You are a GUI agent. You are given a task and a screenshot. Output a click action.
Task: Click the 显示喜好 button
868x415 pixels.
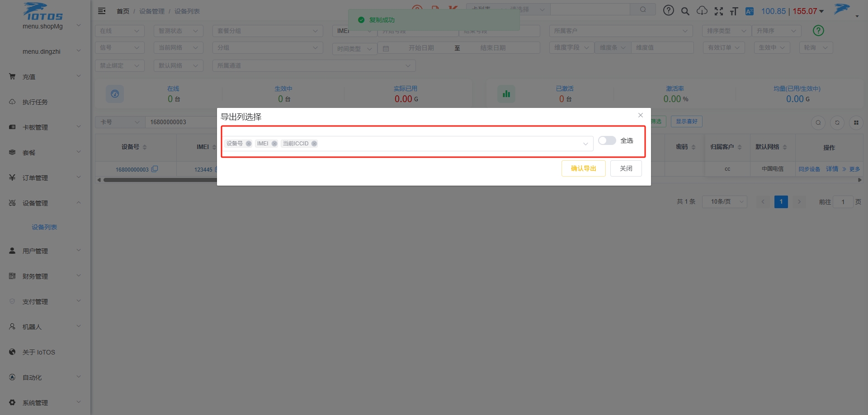(686, 121)
